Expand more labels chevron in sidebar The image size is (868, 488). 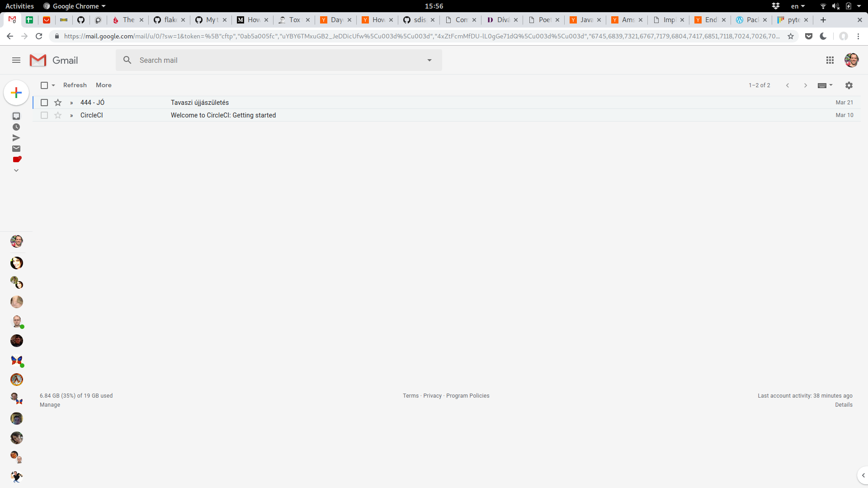[16, 170]
